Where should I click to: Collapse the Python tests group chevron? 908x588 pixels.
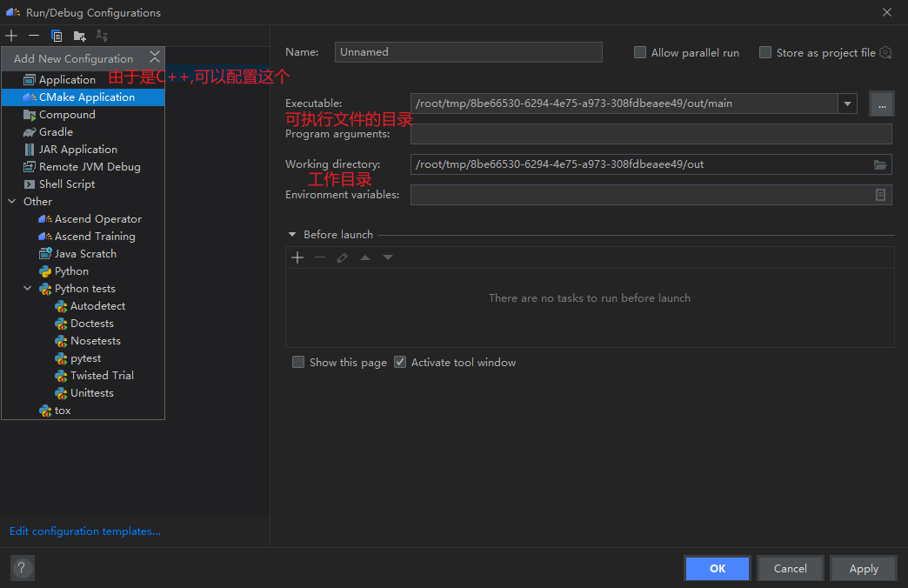(x=27, y=288)
